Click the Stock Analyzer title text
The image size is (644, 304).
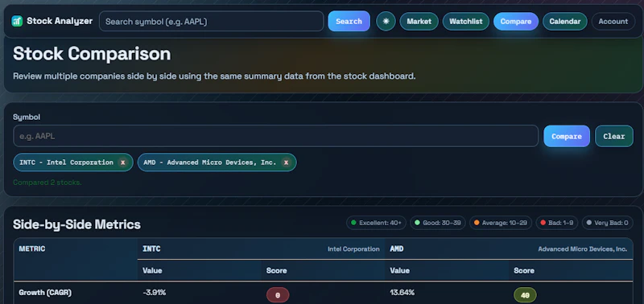(60, 21)
